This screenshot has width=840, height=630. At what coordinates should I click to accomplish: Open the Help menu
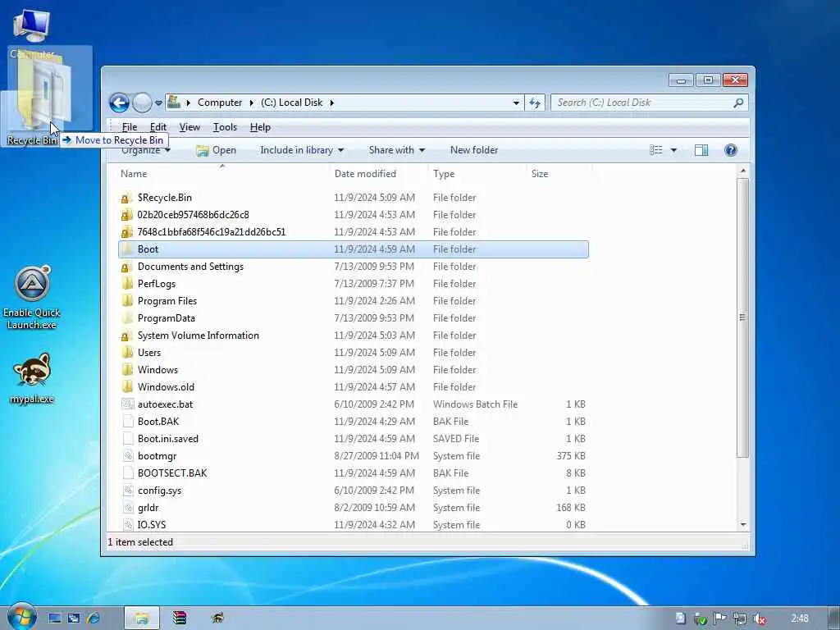click(260, 127)
